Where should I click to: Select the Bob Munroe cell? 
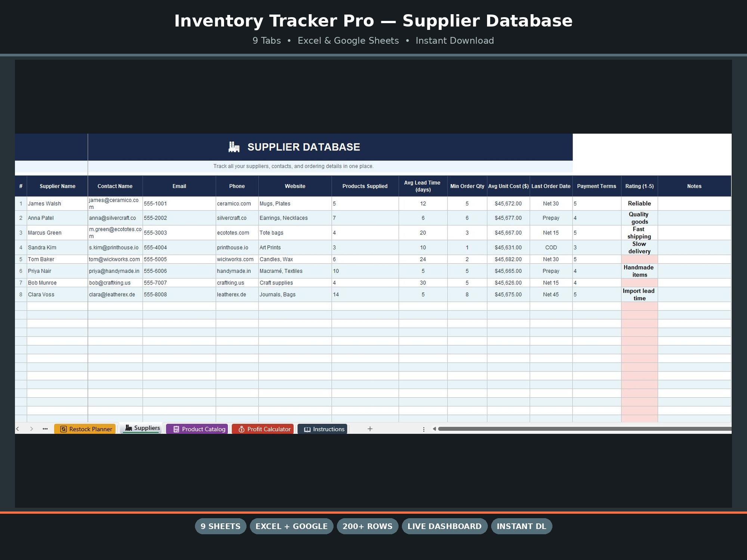pos(58,283)
